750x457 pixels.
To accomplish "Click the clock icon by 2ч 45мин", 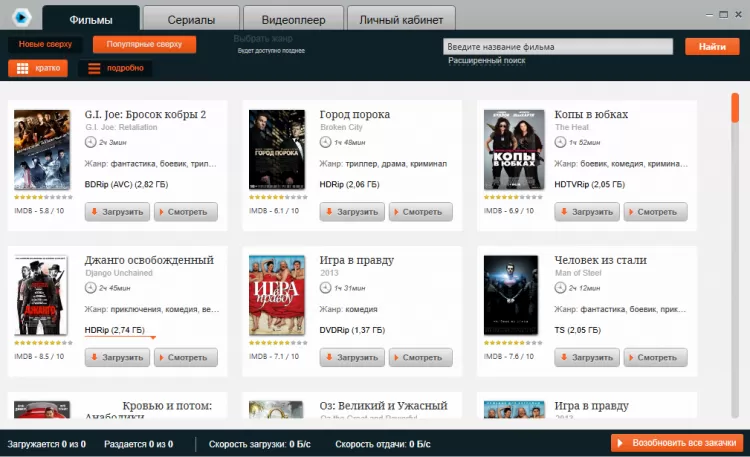I will point(90,288).
